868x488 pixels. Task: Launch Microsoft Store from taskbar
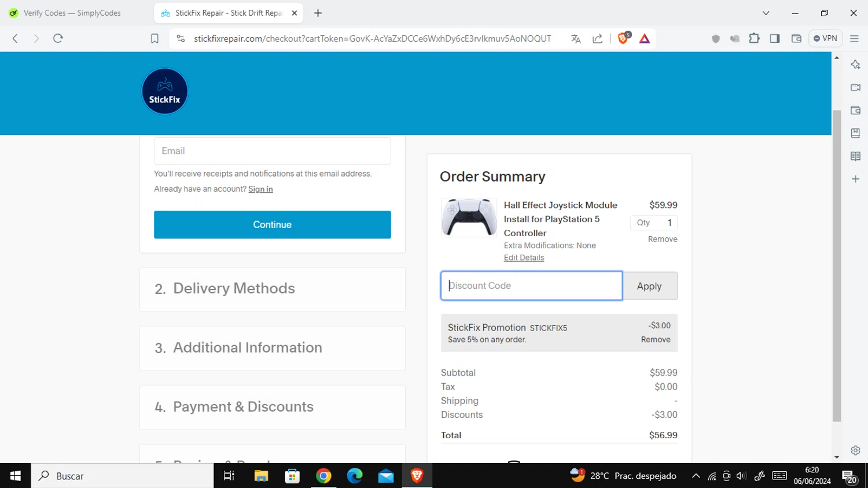pyautogui.click(x=292, y=476)
